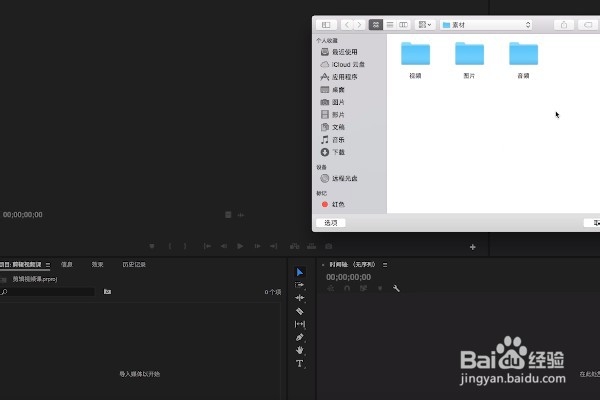The image size is (600, 400).
Task: Click the Overwrite edit button
Action: [311, 246]
